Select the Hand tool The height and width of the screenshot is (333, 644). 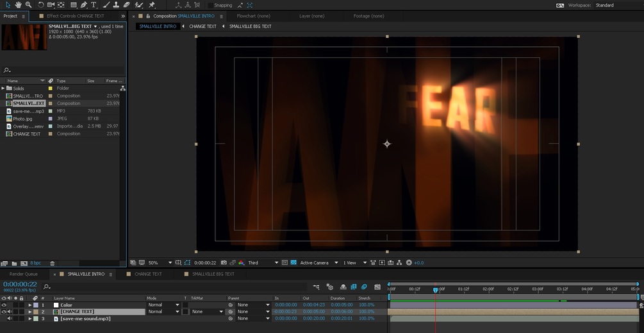coord(18,5)
